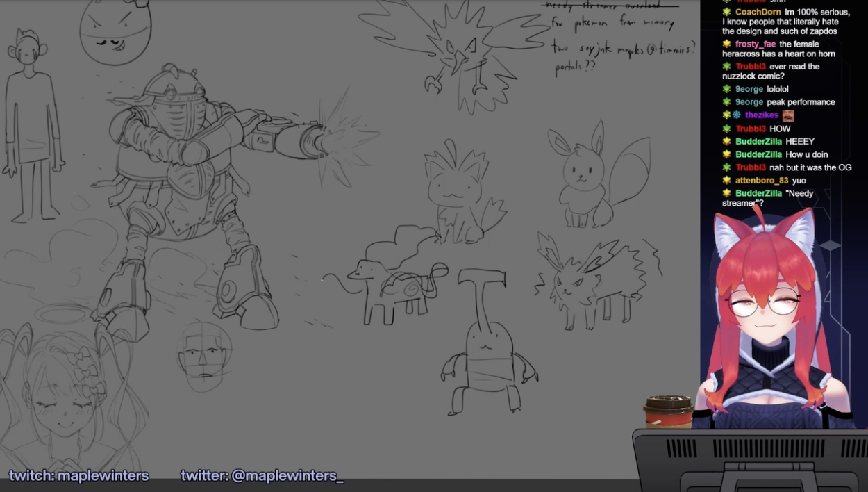Click the emote posted by thezikes
This screenshot has width=868, height=492.
click(x=788, y=115)
